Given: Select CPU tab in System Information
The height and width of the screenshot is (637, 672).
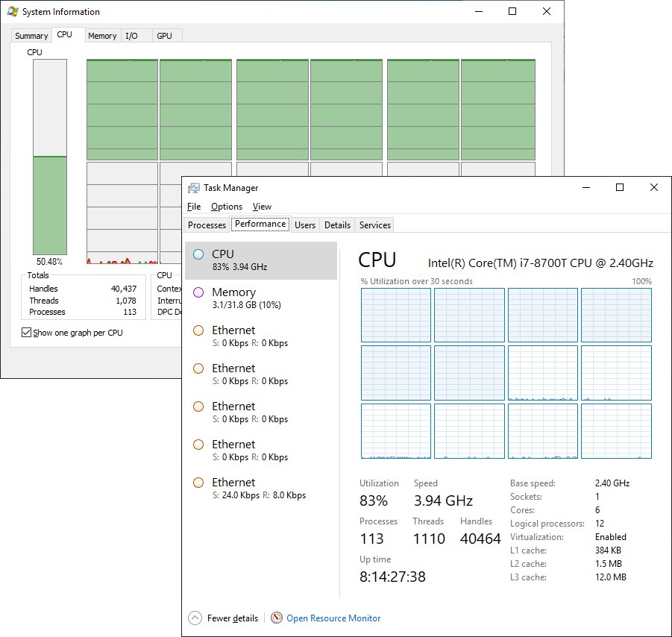Looking at the screenshot, I should [65, 34].
